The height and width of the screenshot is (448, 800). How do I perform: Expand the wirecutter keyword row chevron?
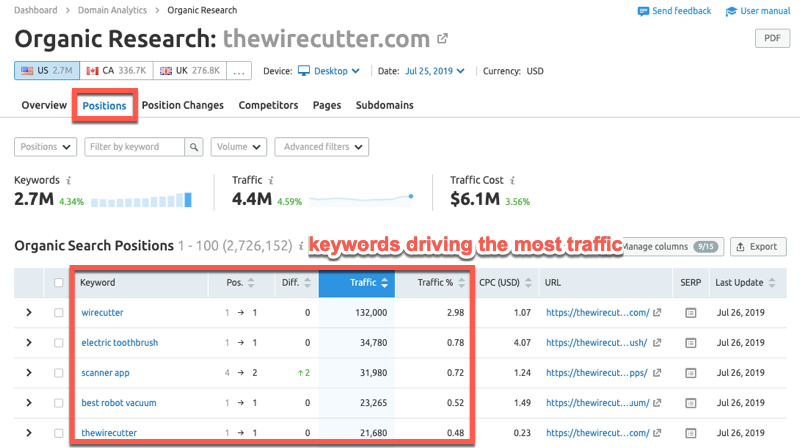[27, 313]
